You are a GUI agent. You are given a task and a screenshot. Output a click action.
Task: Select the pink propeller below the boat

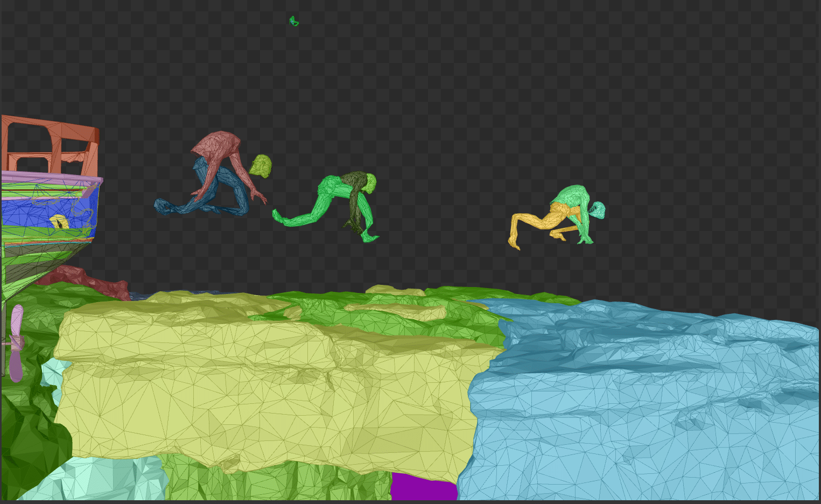[x=17, y=343]
